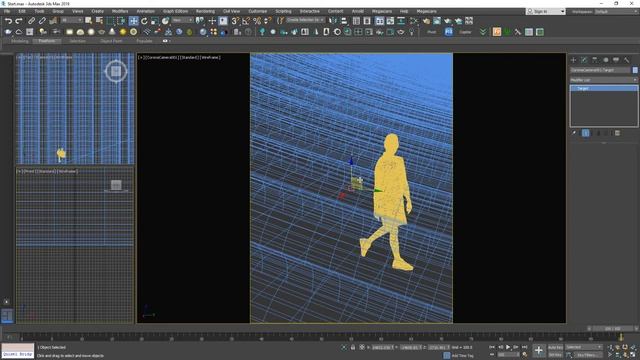Click the Render Production teapot icon
Screen dimensions: 640x360
[448, 21]
